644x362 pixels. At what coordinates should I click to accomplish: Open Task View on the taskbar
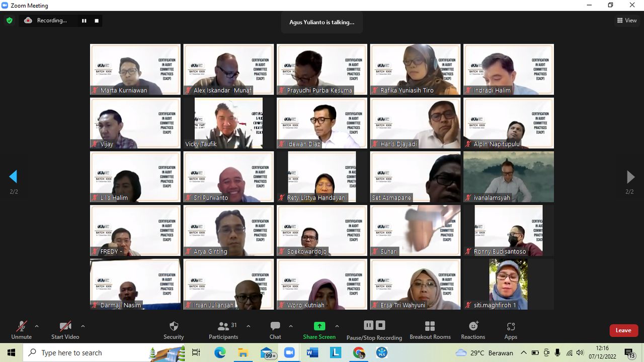tap(196, 352)
